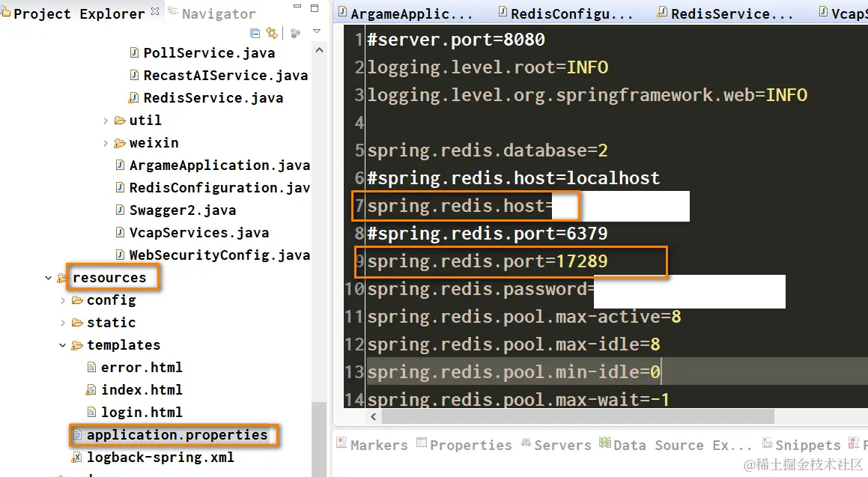
Task: Click line 'spring.redis.pool.max-idle=8'
Action: pyautogui.click(x=514, y=344)
